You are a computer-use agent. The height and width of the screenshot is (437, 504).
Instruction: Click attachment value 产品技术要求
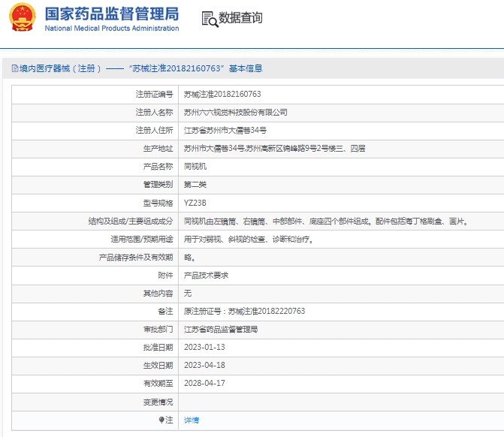tap(206, 275)
